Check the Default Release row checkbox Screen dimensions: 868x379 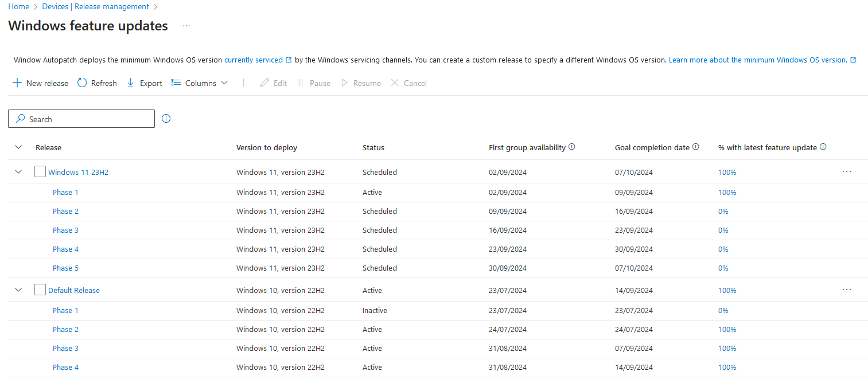coord(40,290)
